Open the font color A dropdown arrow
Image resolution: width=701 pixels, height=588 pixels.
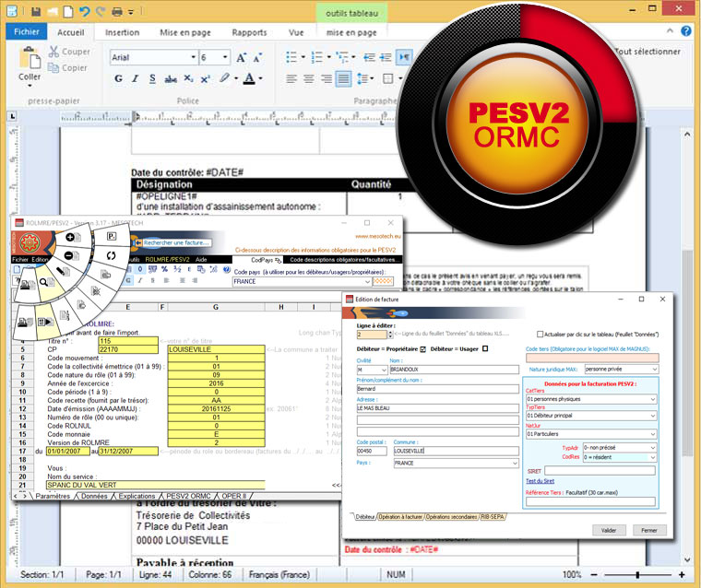[x=261, y=79]
